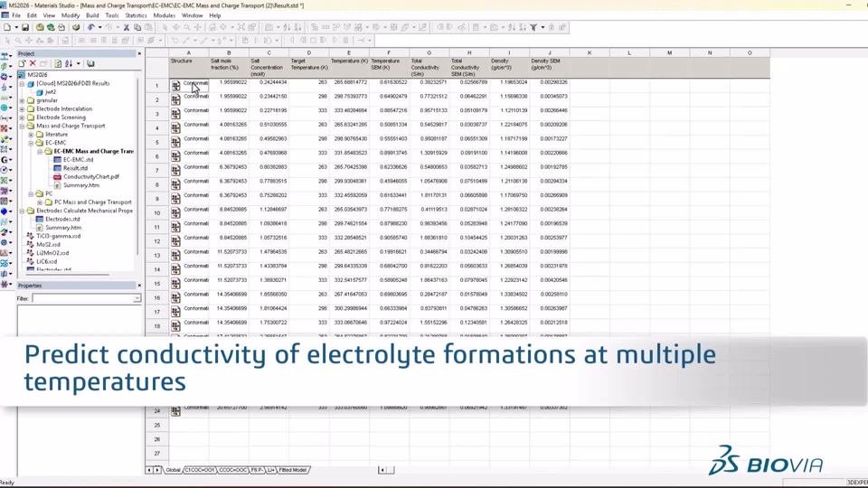868x488 pixels.
Task: Open the Help menu
Action: [215, 15]
